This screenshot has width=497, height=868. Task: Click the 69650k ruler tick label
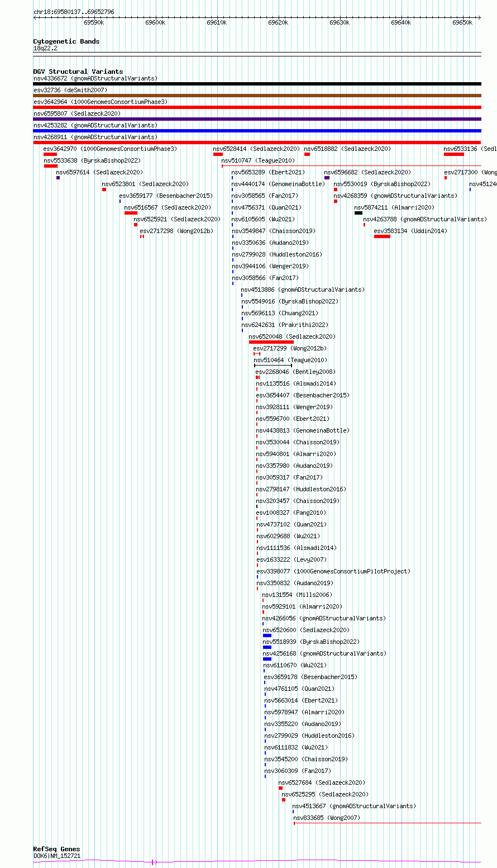(x=462, y=22)
